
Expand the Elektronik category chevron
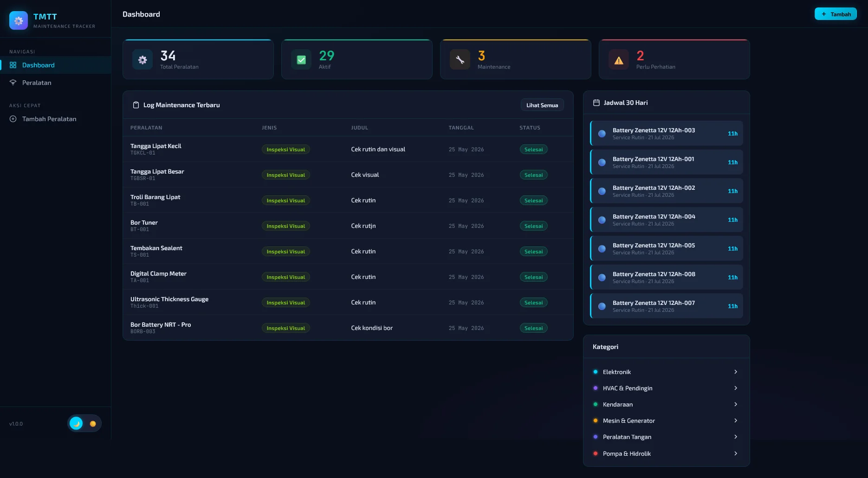point(736,372)
